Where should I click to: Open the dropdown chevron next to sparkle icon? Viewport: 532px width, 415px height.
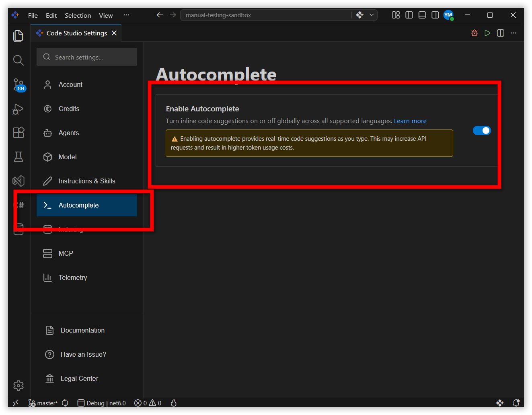click(372, 15)
